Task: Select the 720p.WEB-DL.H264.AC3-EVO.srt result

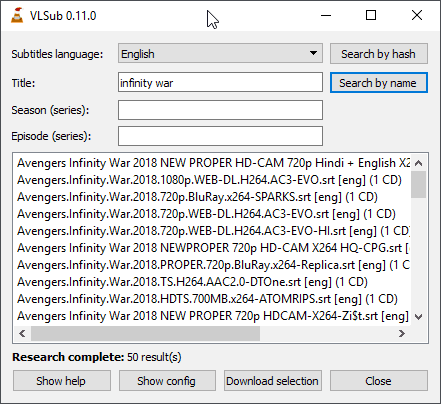Action: click(213, 214)
